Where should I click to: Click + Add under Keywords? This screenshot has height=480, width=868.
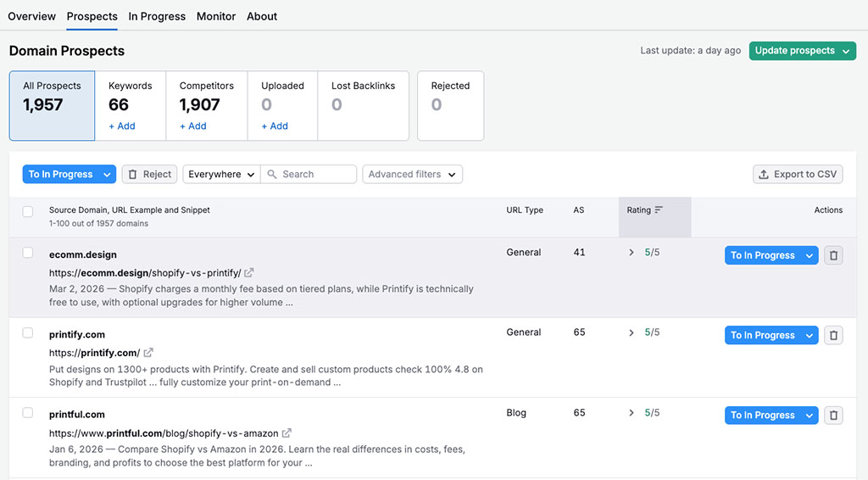[122, 126]
